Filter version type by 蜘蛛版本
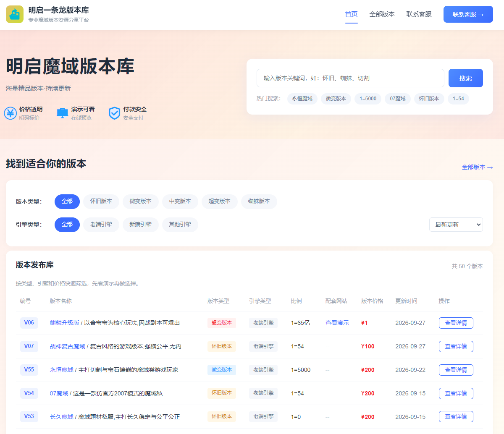 [259, 201]
